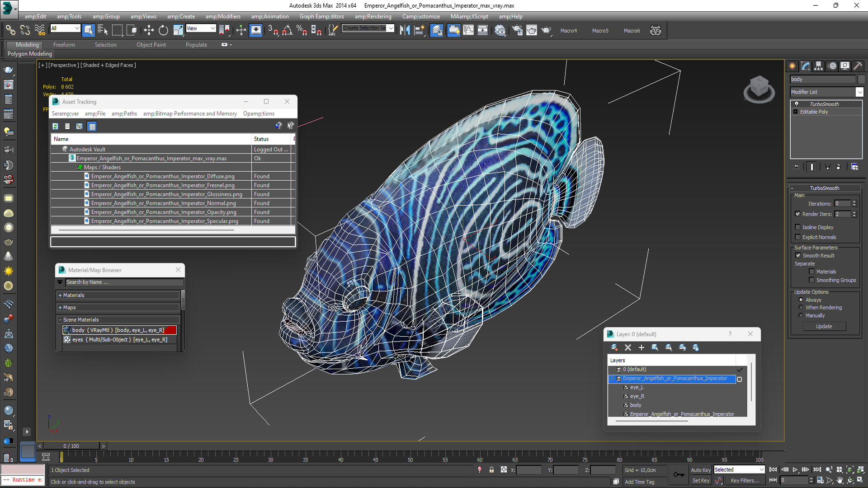The width and height of the screenshot is (868, 488).
Task: Open the Graph Editors menu
Action: pos(321,16)
